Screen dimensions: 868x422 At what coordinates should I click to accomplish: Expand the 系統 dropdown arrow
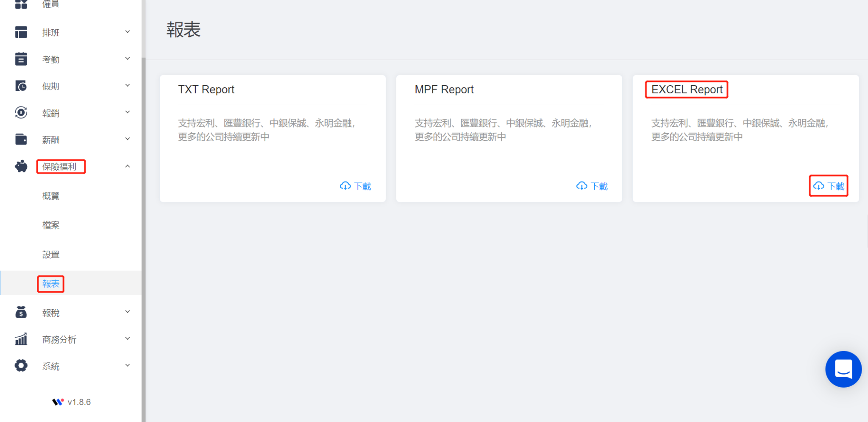click(127, 365)
